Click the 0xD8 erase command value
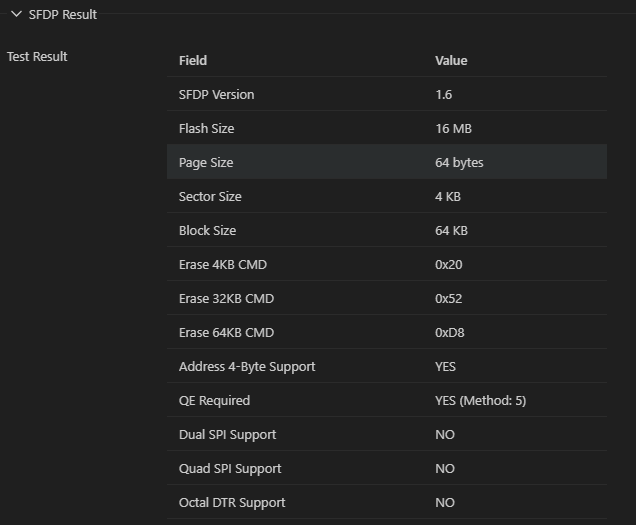 (x=452, y=332)
